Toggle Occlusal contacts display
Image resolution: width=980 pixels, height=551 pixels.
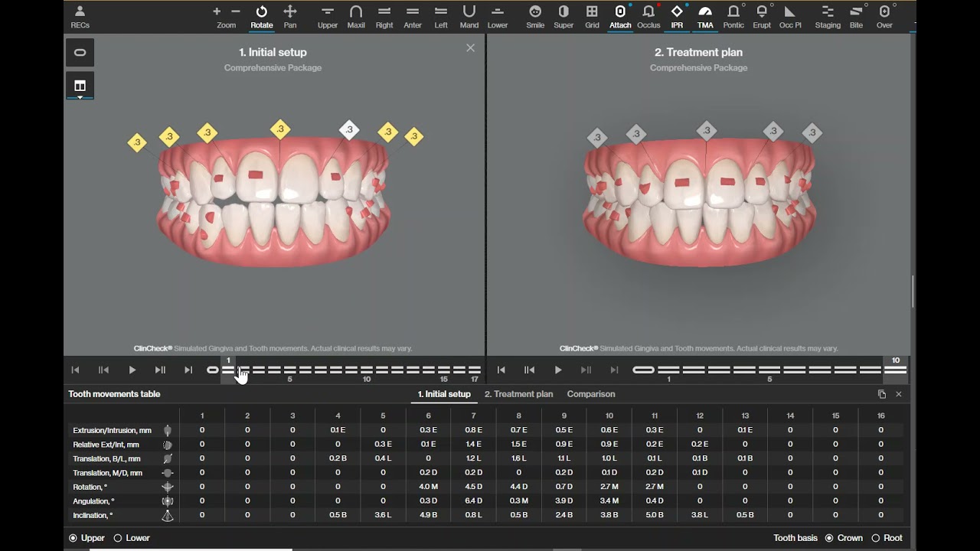point(648,16)
